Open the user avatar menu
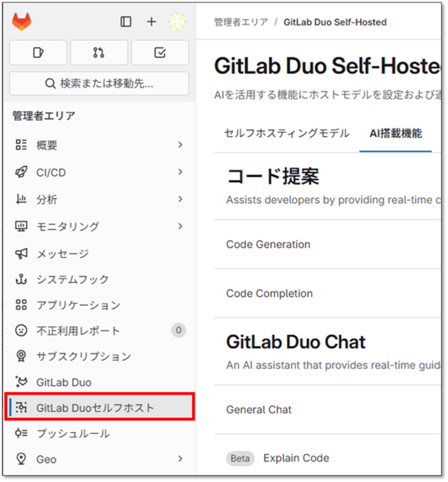This screenshot has height=482, width=448. pos(177,22)
